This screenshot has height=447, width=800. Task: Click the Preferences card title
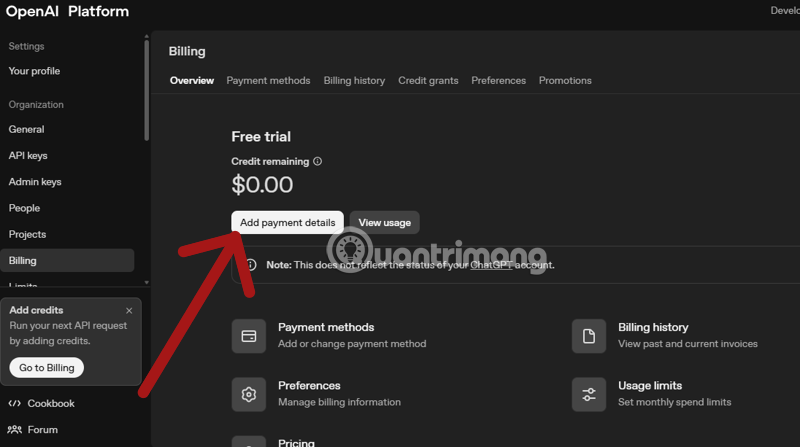point(309,386)
